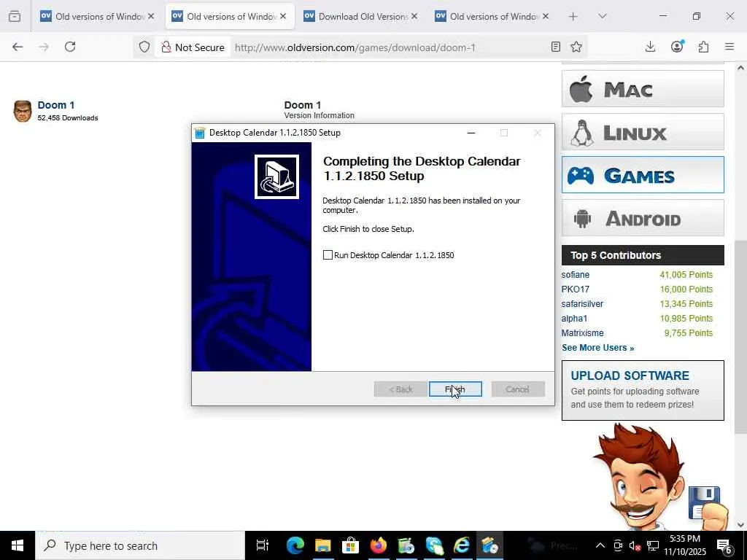Click Finish in the Desktop Calendar Setup
747x560 pixels.
point(455,389)
